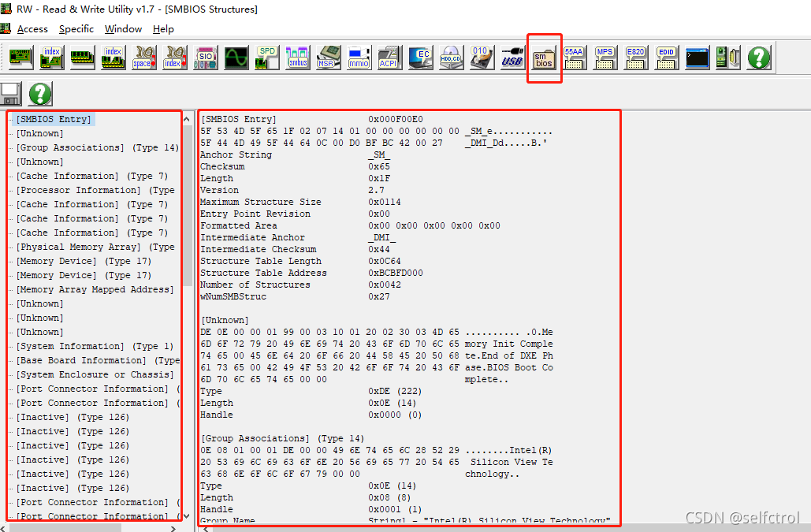Click the 'Intermediate Checksum' label
The width and height of the screenshot is (811, 532).
(x=258, y=249)
